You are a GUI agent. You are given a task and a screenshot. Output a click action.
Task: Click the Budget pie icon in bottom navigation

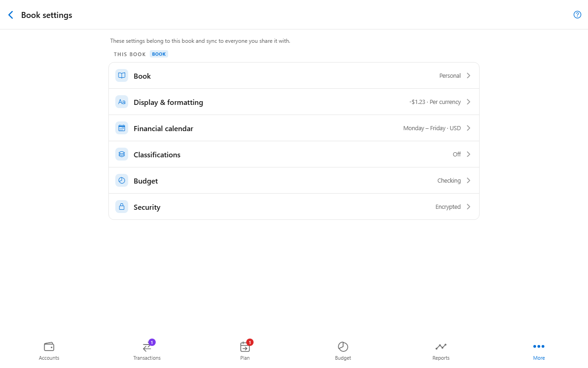point(343,347)
